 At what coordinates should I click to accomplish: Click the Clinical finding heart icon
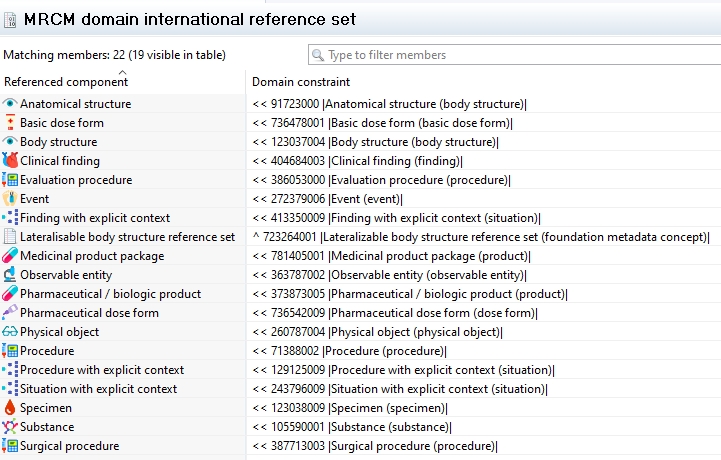click(10, 161)
